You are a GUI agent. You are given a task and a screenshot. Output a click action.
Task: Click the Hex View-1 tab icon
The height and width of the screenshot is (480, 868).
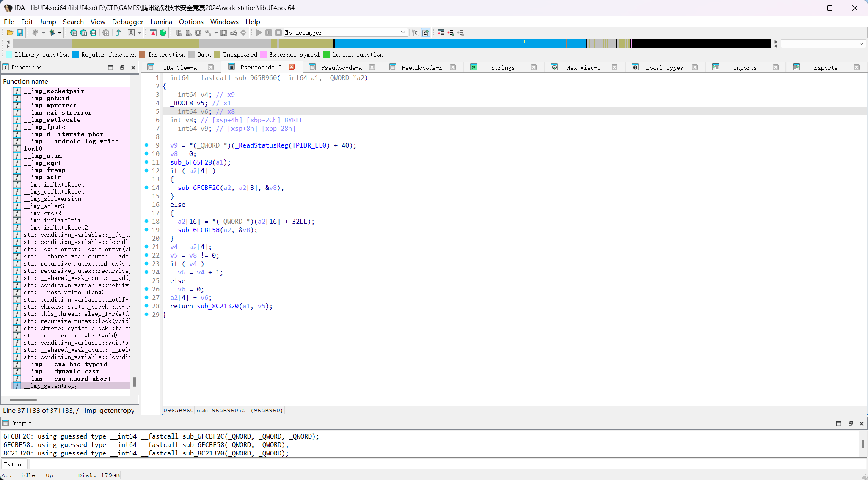554,67
